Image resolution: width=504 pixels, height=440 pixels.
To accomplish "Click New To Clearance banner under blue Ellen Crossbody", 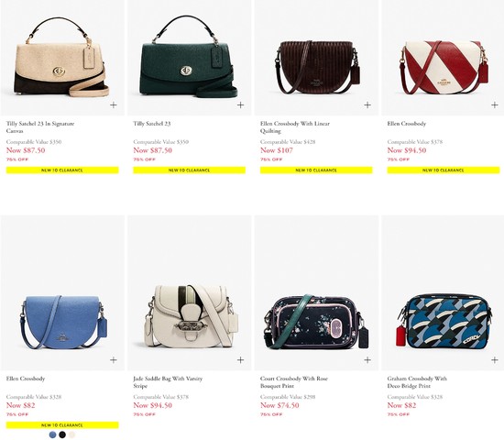I will (62, 425).
